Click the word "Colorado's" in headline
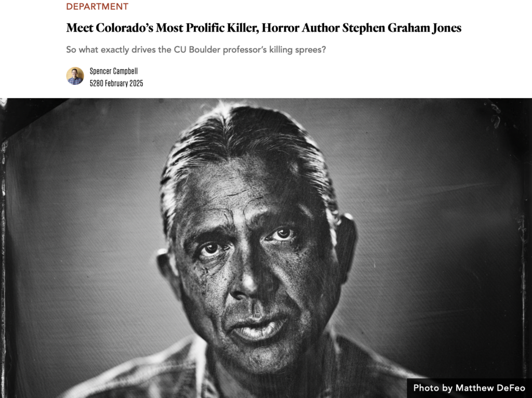532x398 pixels. pos(124,28)
